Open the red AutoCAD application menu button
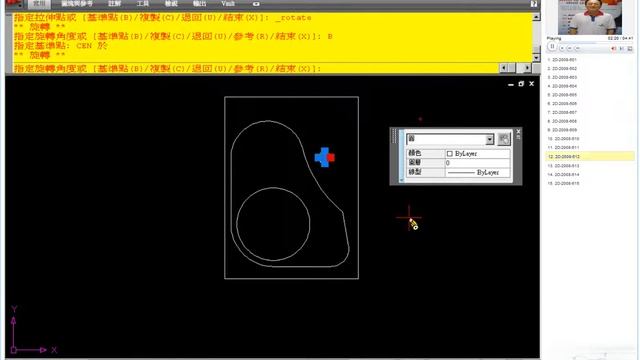The width and height of the screenshot is (640, 360). (13, 4)
